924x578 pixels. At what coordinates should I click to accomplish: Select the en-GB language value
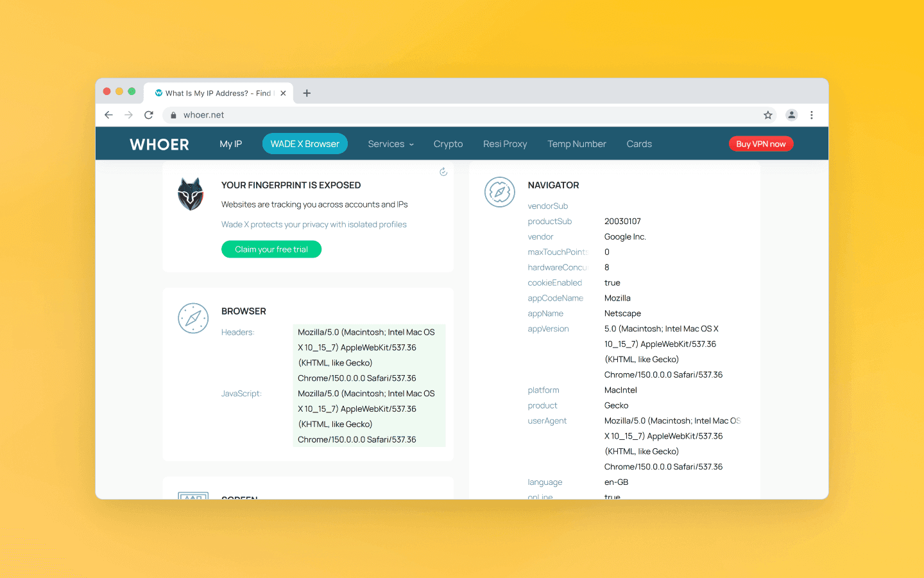tap(616, 482)
